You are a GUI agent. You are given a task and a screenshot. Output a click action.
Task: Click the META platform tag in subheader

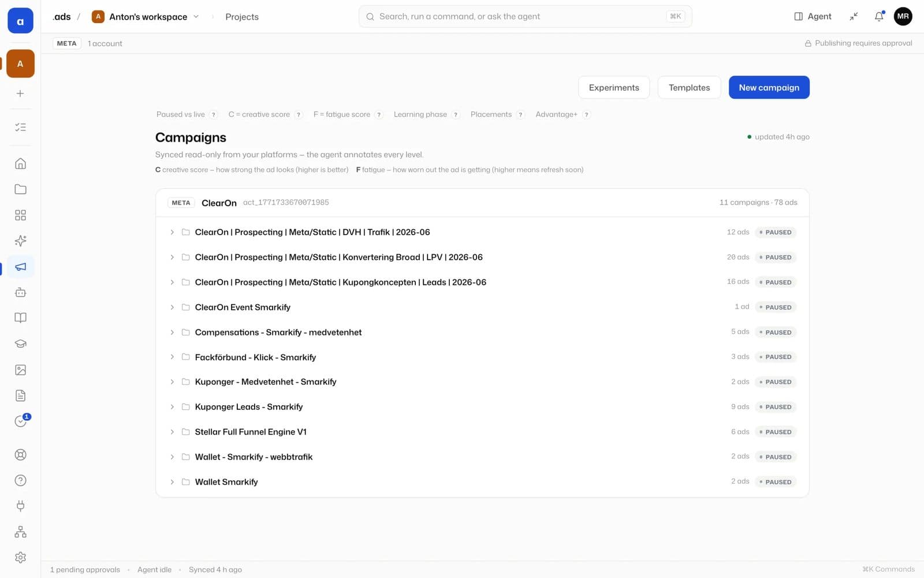tap(66, 43)
